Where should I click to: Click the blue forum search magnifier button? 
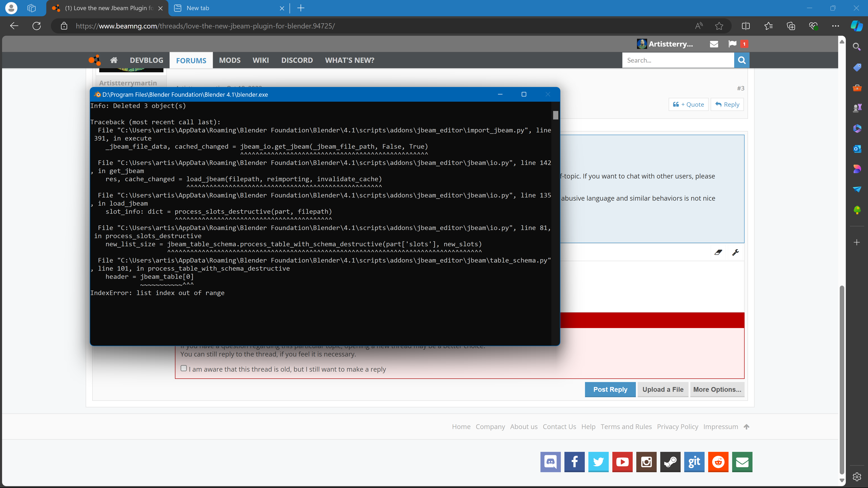(x=742, y=60)
